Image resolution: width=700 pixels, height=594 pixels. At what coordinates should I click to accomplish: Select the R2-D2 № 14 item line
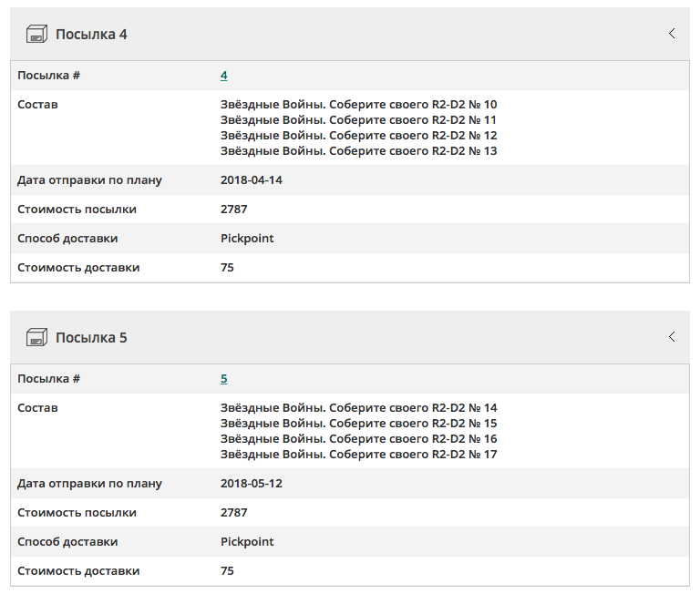358,408
